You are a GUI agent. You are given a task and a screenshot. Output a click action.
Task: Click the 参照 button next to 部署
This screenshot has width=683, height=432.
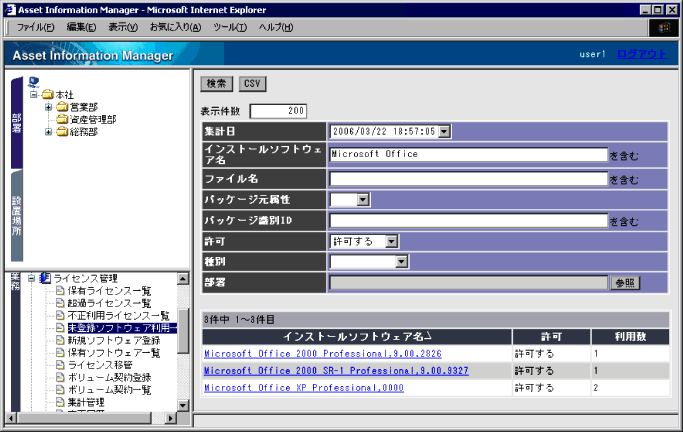click(625, 283)
